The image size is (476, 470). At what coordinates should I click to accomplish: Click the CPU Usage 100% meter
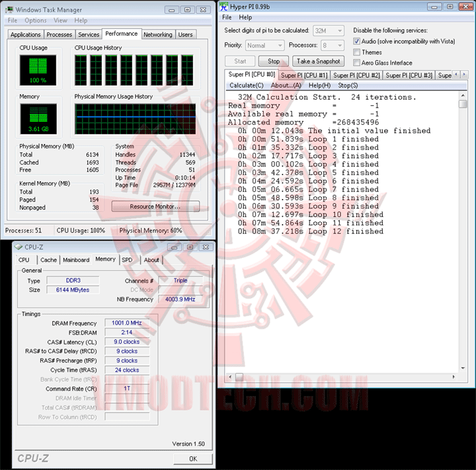pyautogui.click(x=38, y=70)
